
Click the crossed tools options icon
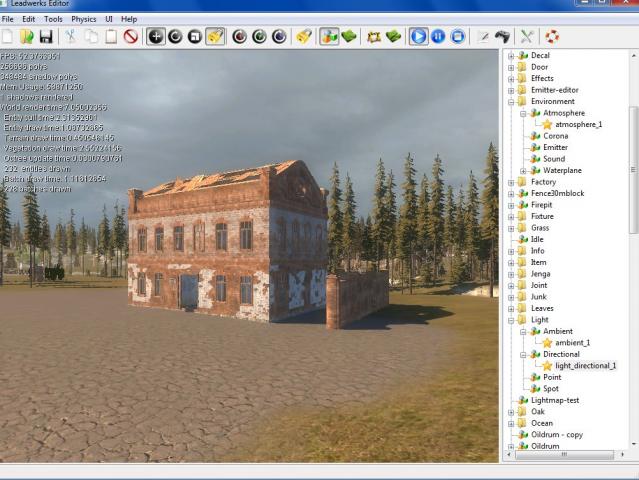point(527,37)
